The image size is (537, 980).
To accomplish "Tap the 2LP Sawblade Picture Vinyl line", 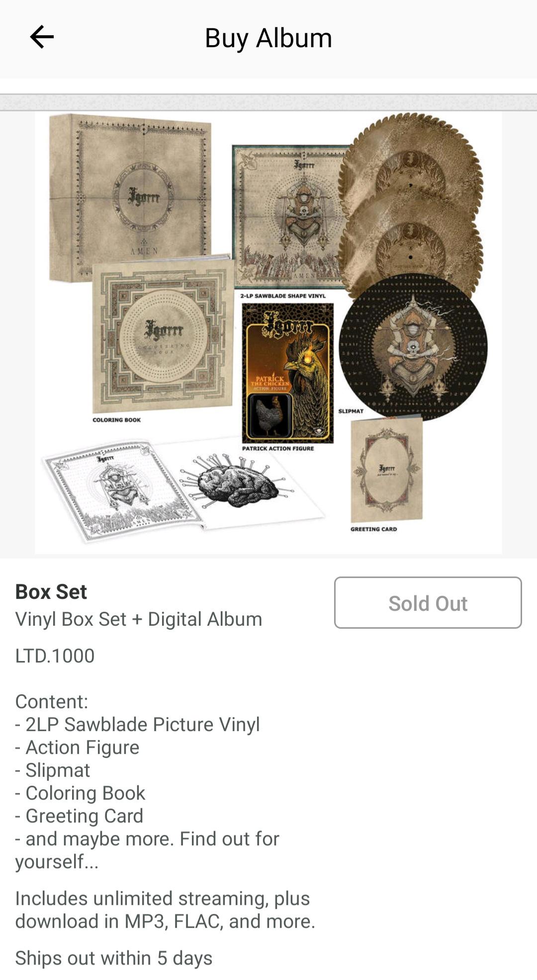I will tap(138, 725).
